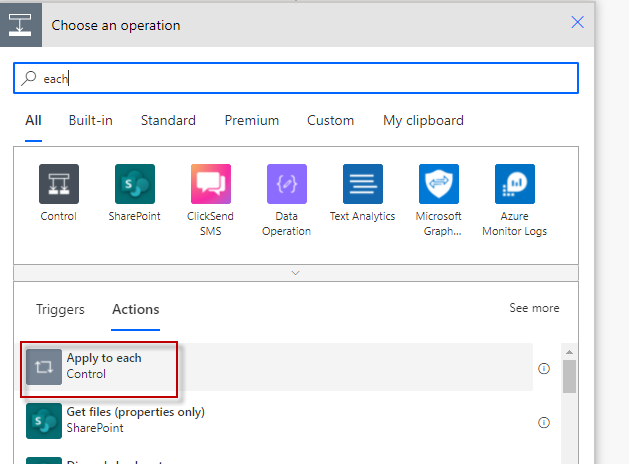
Task: Switch to the Triggers tab
Action: pos(60,310)
